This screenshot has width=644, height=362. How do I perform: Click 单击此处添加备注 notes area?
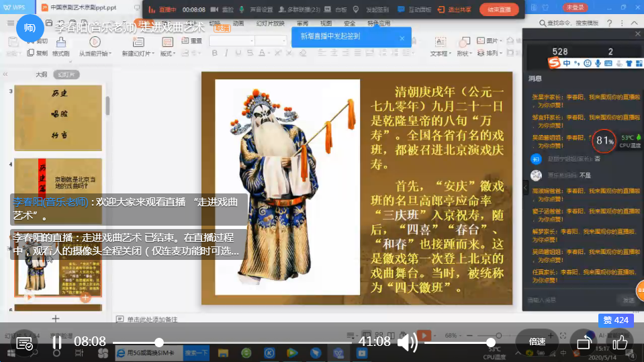tap(152, 319)
